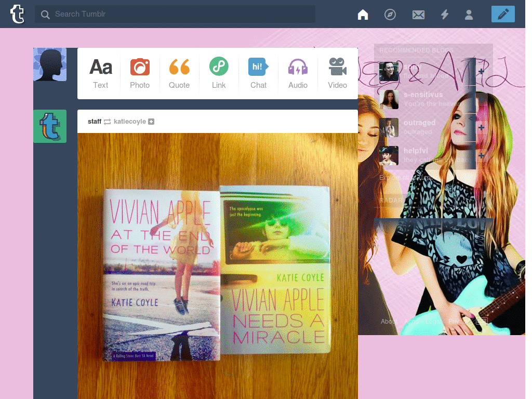Open Explore all of Tumblr
The image size is (532, 399).
click(406, 177)
